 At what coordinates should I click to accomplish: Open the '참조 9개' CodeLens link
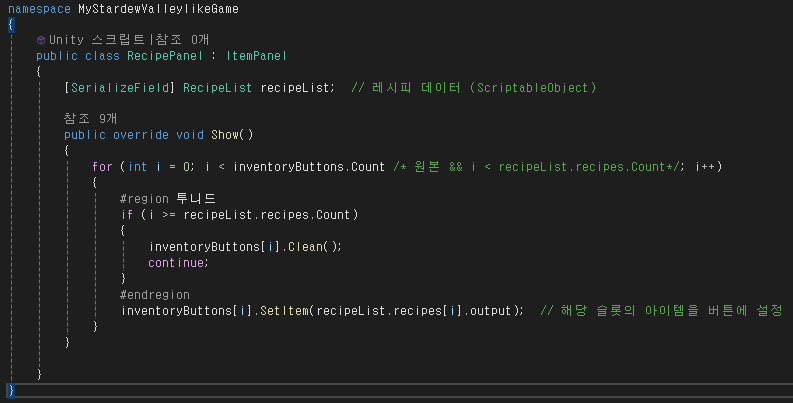[91, 118]
